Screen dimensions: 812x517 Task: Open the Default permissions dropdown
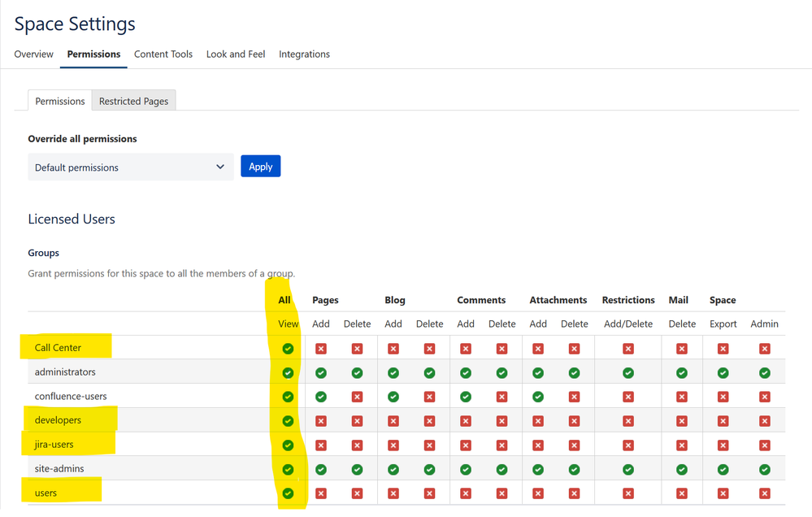click(131, 167)
